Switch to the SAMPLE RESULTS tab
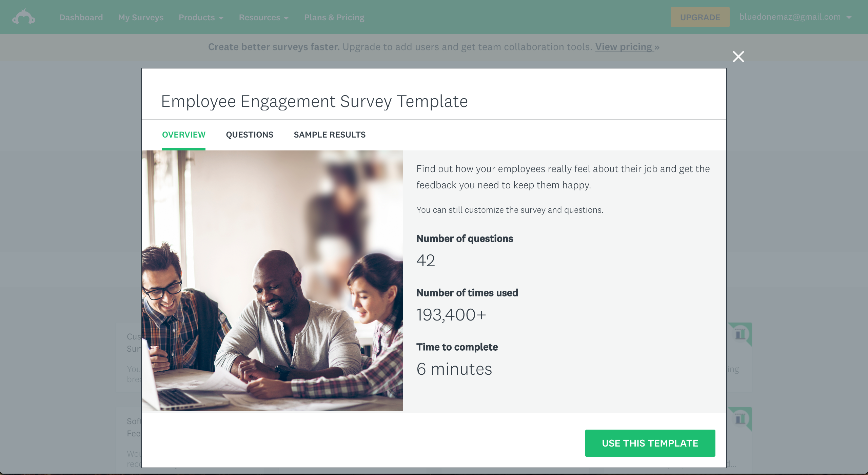Screen dimensions: 868x475 point(330,135)
